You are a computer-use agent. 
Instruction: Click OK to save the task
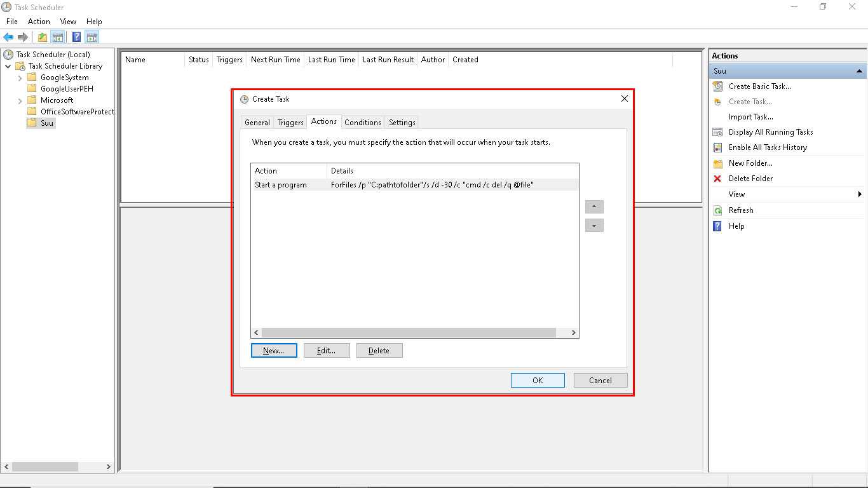[538, 380]
